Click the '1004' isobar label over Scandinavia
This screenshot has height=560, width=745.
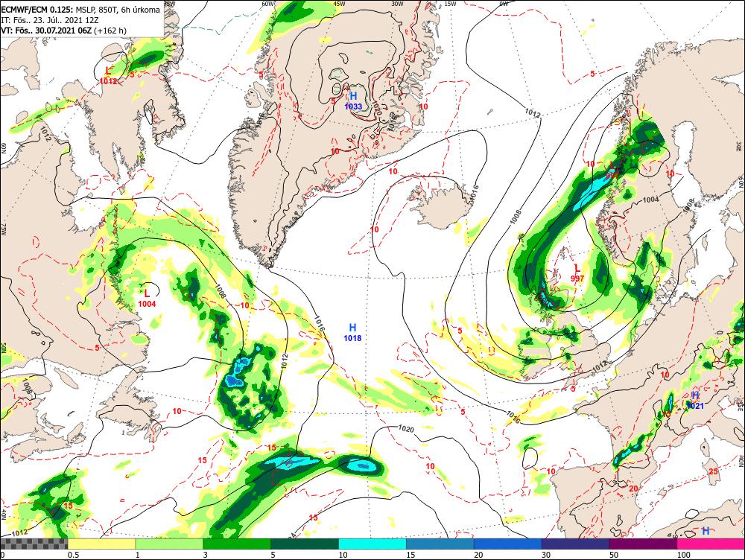[x=650, y=200]
